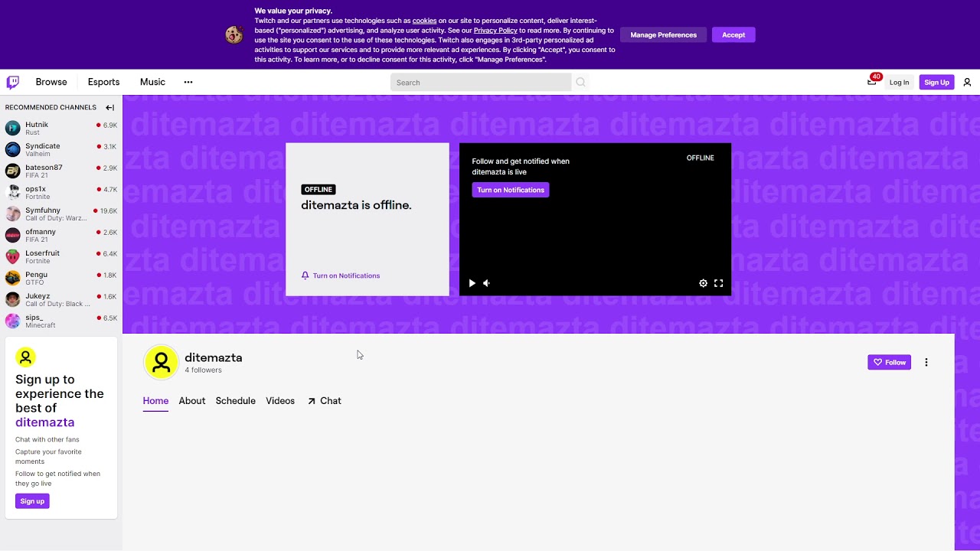
Task: Click Symfuhny channel avatar
Action: point(13,214)
